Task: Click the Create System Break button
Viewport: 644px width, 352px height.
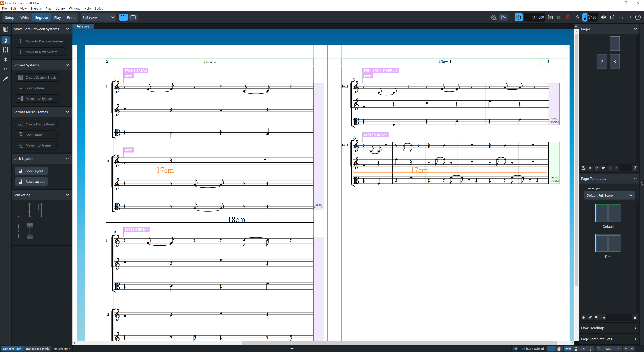Action: 37,77
